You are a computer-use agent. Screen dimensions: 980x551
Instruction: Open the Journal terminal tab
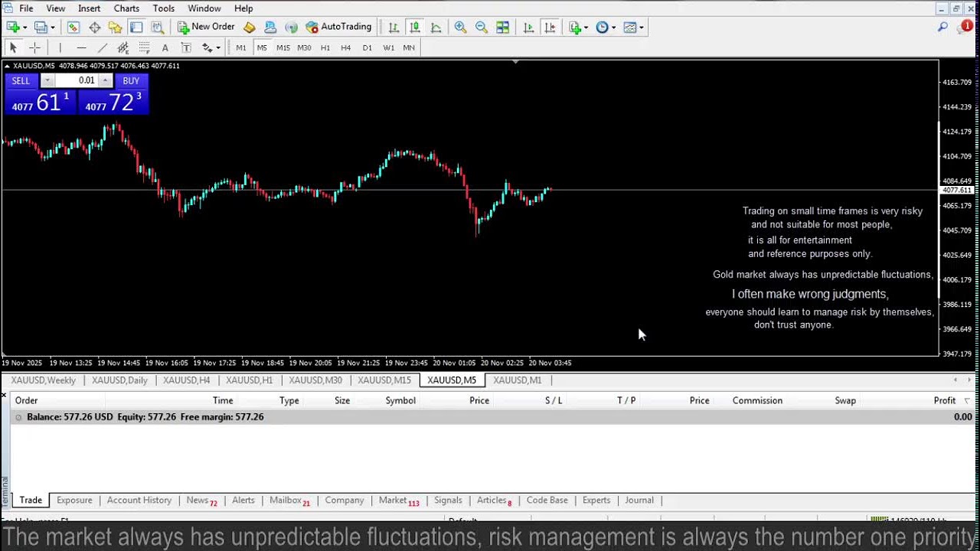pos(639,500)
